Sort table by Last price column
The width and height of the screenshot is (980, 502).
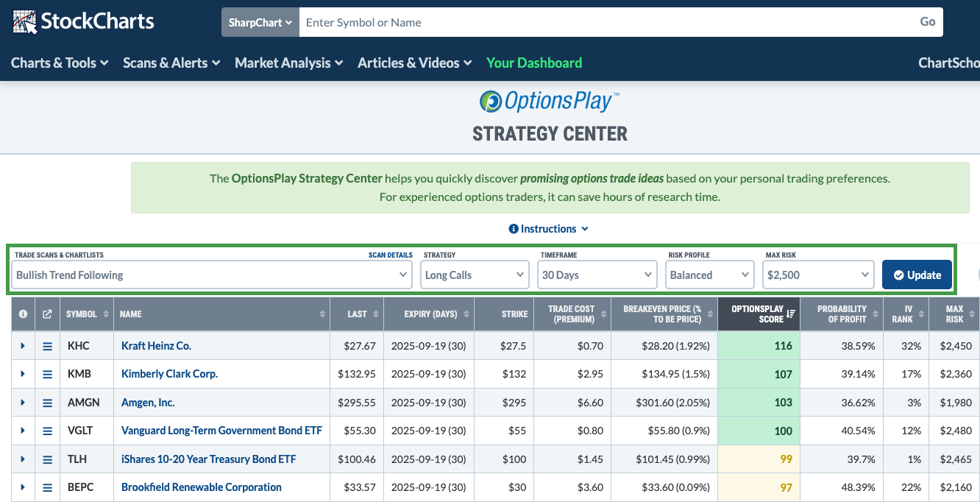tap(355, 314)
